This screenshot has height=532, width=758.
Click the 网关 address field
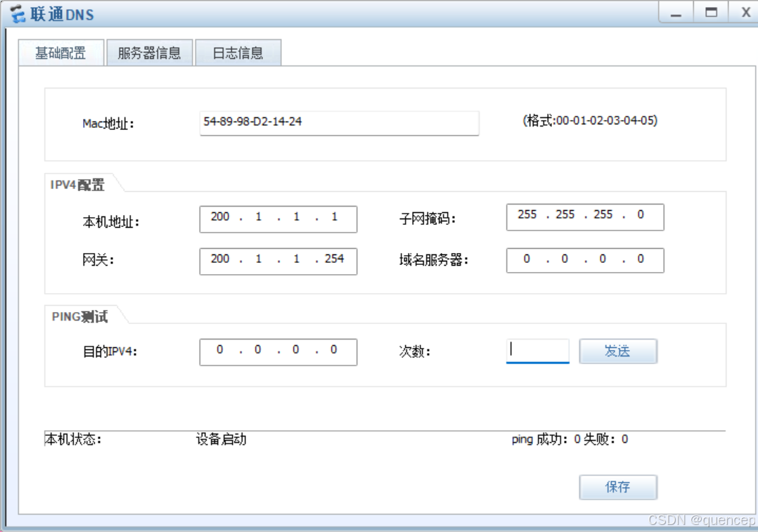(x=278, y=261)
